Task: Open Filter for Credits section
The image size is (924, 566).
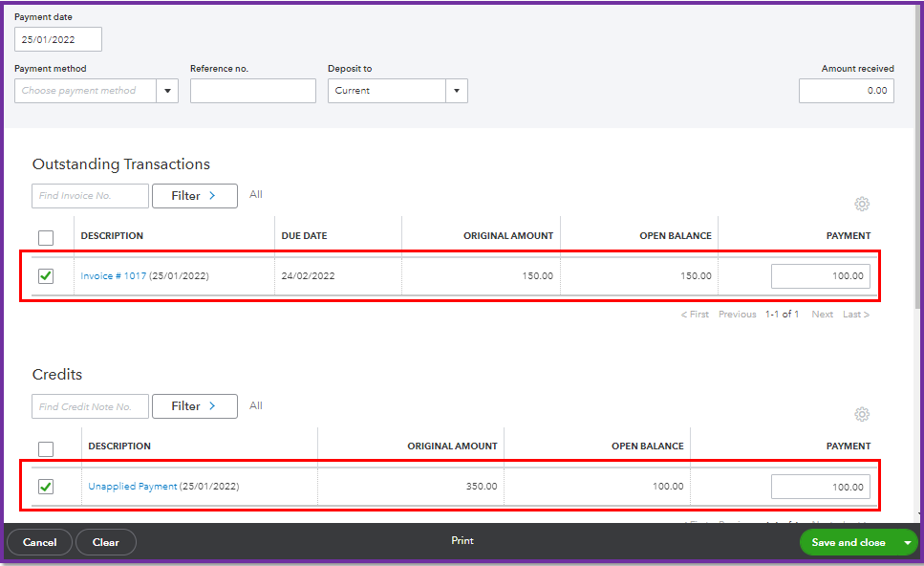Action: tap(195, 406)
